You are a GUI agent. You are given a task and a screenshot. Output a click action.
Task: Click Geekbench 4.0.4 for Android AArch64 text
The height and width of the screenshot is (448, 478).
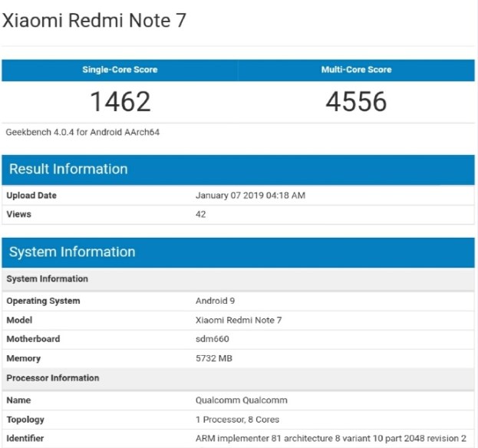tap(83, 132)
